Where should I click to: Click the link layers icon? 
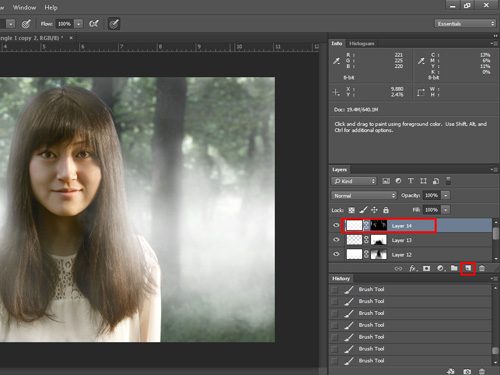click(398, 268)
